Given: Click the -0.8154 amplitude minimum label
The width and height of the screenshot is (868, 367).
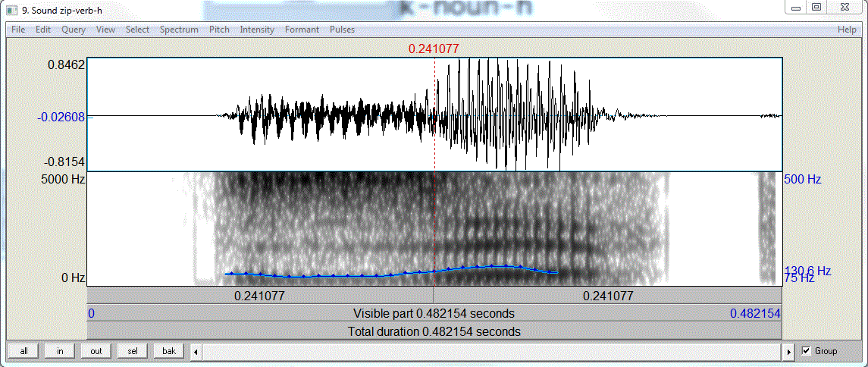Looking at the screenshot, I should (64, 161).
